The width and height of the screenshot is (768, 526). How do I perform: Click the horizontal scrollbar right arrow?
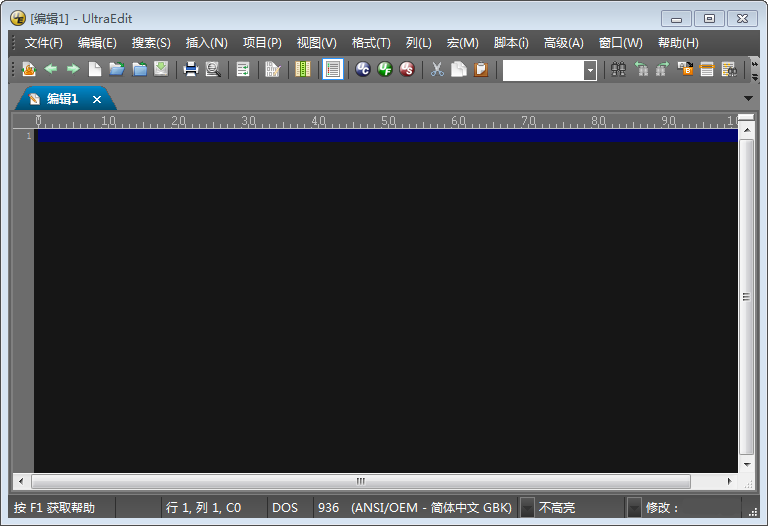[x=730, y=481]
